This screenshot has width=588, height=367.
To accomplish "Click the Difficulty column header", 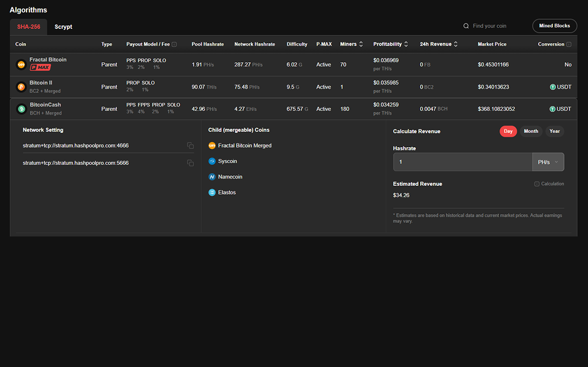I will 296,44.
